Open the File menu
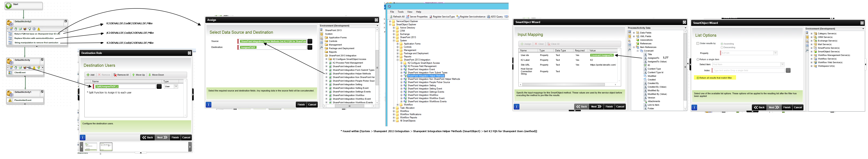Screen dimensions: 868x159 coord(392,12)
